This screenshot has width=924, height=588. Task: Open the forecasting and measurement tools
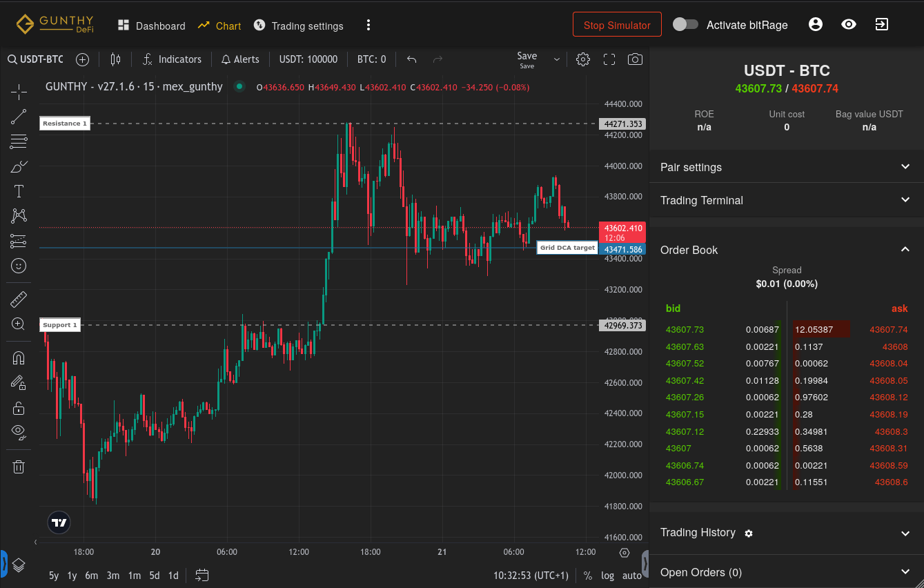point(19,241)
